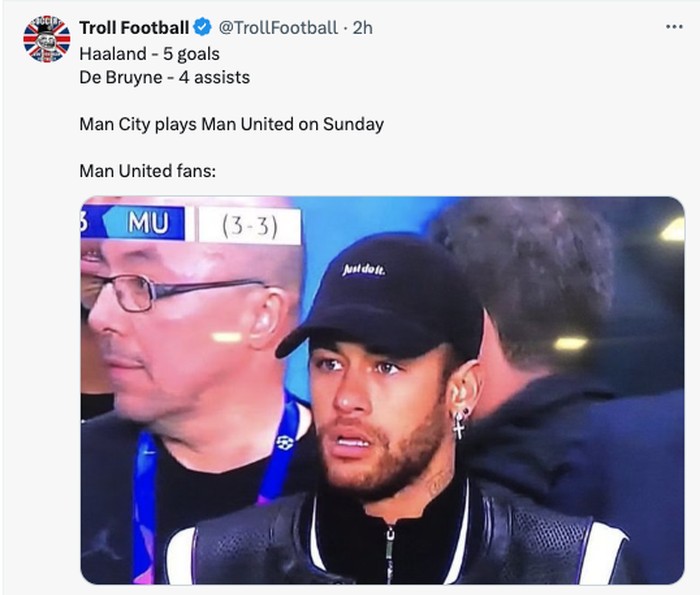Click the "De Bruyne - 4 assists" line
This screenshot has width=700, height=595.
pyautogui.click(x=164, y=77)
